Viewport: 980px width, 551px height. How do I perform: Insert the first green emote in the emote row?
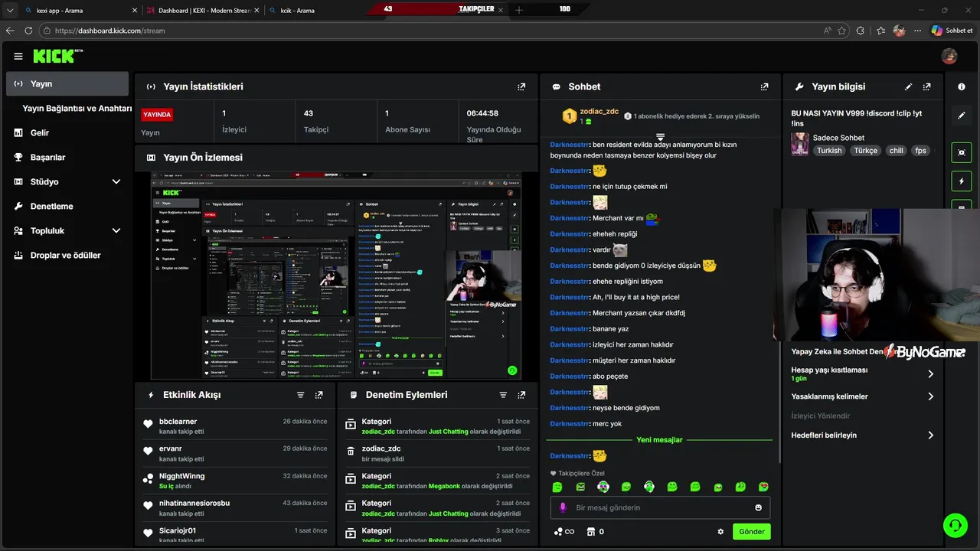pos(557,487)
